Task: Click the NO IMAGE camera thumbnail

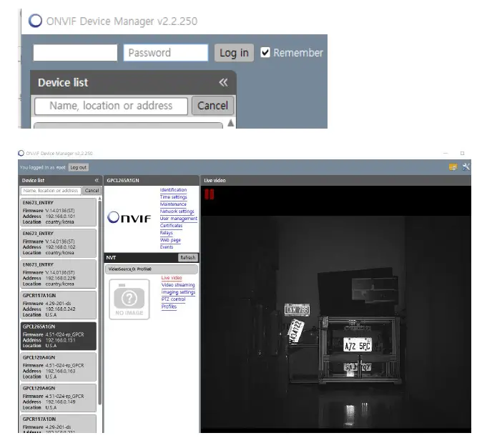Action: click(129, 299)
